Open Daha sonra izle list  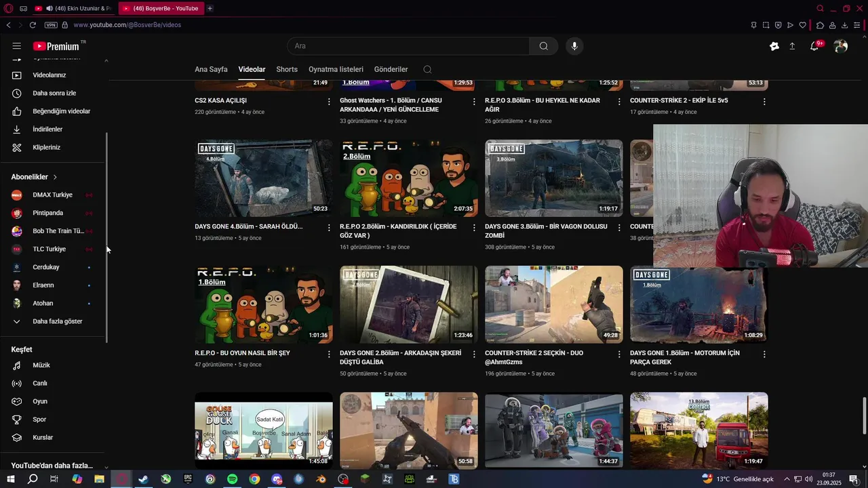(x=53, y=93)
